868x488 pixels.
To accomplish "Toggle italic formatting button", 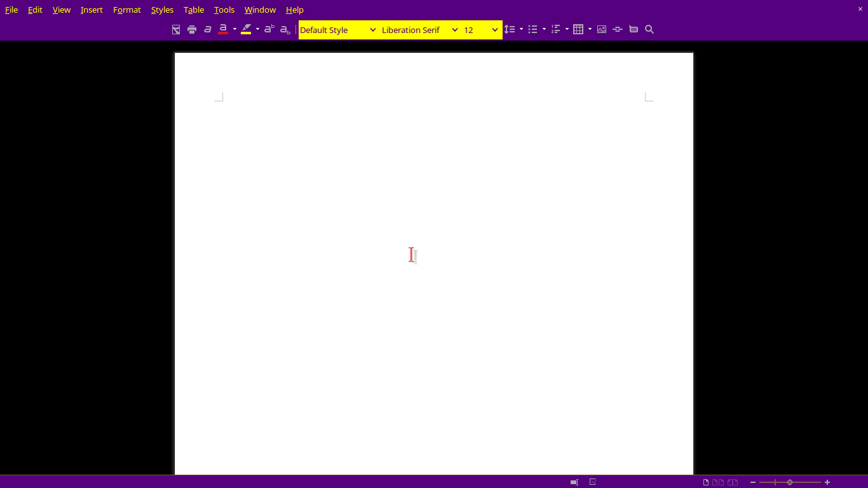I will [x=207, y=29].
